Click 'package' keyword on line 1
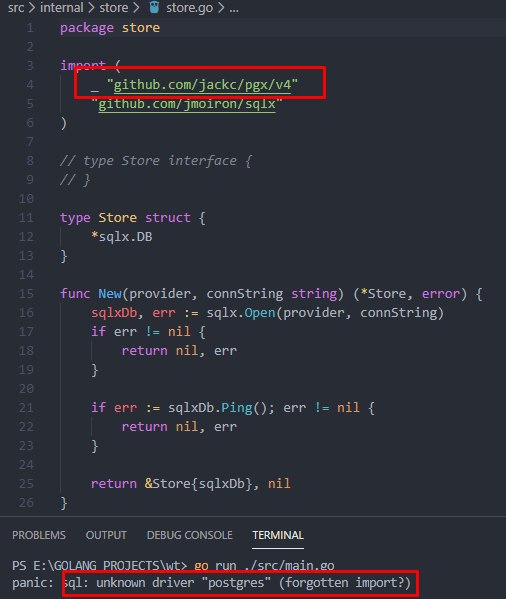The width and height of the screenshot is (506, 599). 87,28
